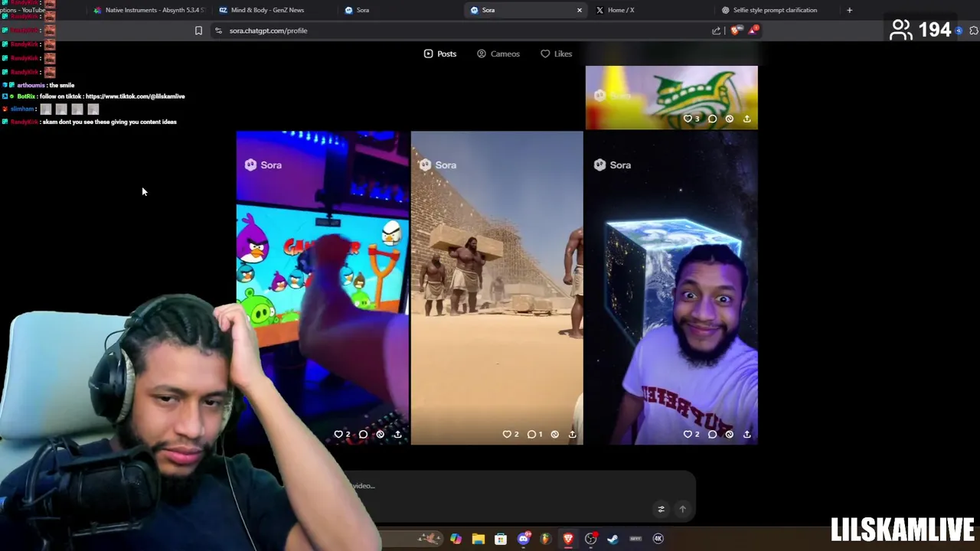Screen dimensions: 980x551
Task: Open the Earth cube selfie video thumbnail
Action: (x=671, y=287)
